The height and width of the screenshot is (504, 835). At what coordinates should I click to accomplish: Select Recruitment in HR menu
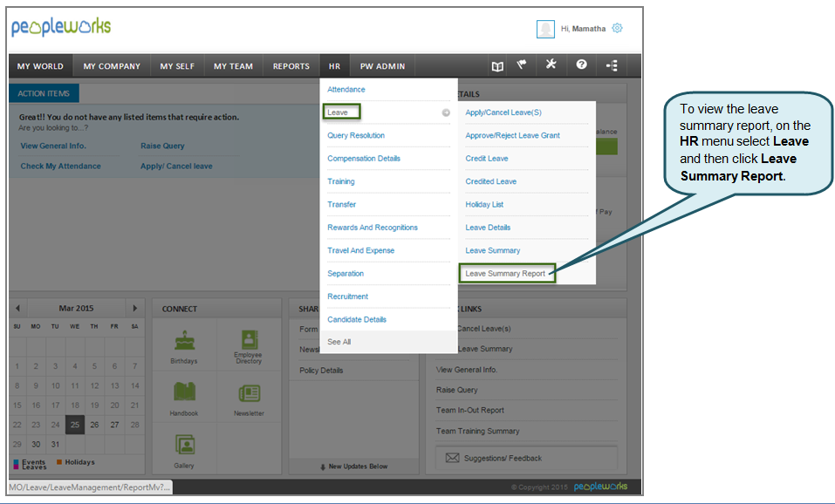[x=348, y=296]
